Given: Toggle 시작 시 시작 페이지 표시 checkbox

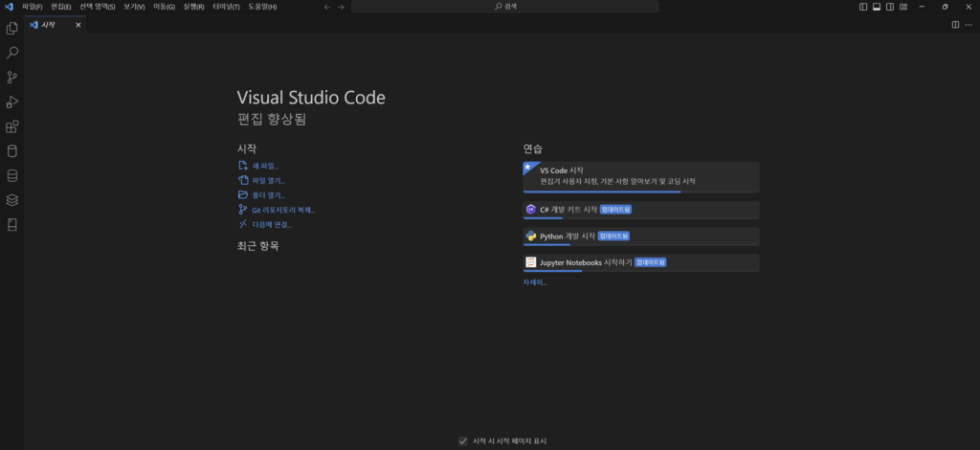Looking at the screenshot, I should (463, 441).
